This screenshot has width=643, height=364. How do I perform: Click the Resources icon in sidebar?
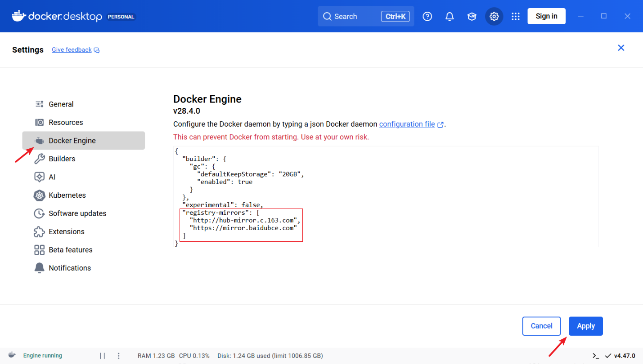(x=40, y=122)
